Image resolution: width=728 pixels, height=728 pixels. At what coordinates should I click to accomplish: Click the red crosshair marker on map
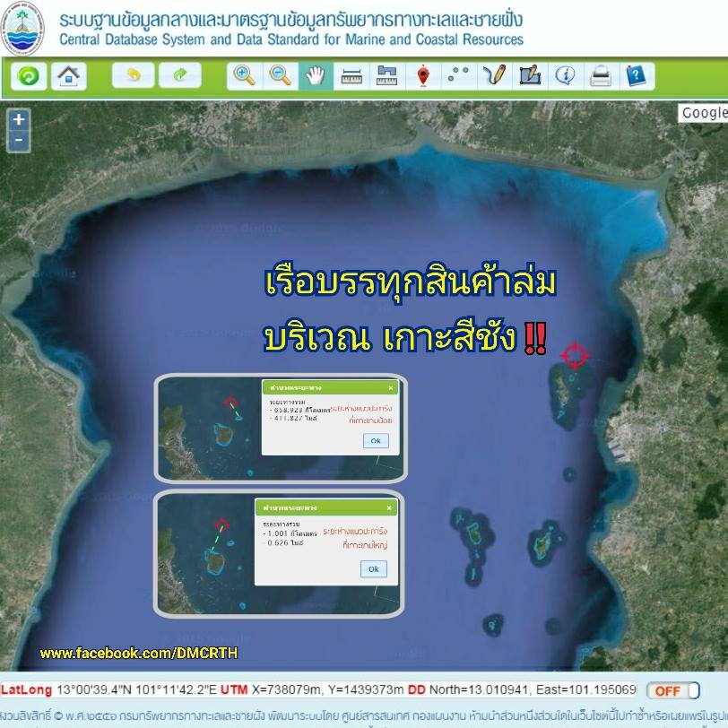point(575,356)
